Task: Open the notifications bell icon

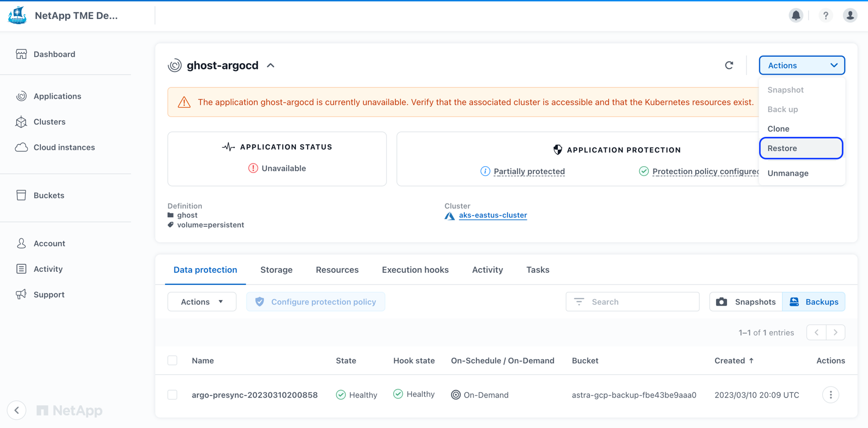Action: (x=796, y=15)
